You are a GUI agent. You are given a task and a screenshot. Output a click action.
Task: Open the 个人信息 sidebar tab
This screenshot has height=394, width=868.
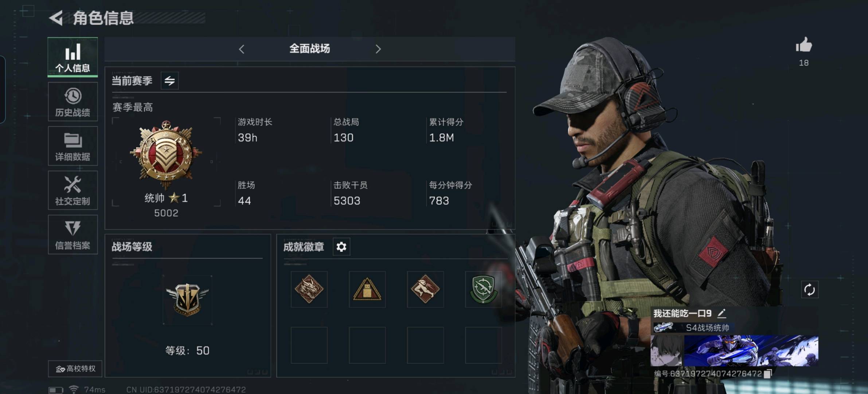[73, 57]
